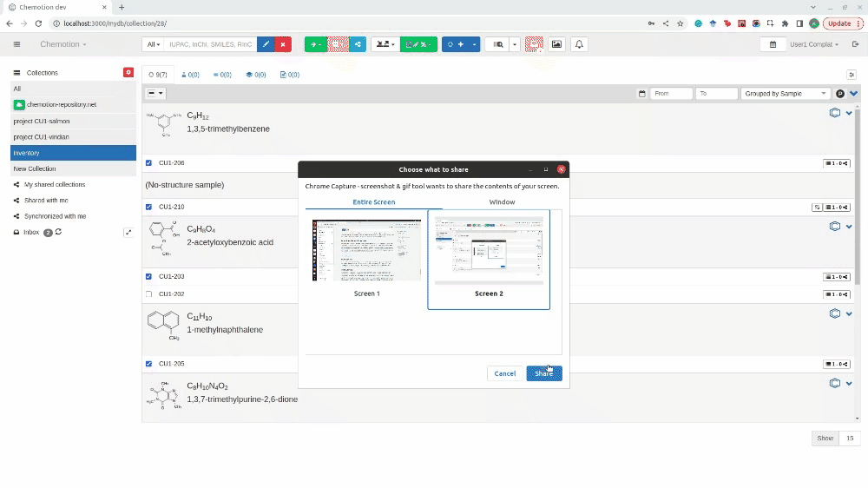The height and width of the screenshot is (488, 868).
Task: Toggle the CU1-205 sample checkbox
Action: pyautogui.click(x=148, y=364)
